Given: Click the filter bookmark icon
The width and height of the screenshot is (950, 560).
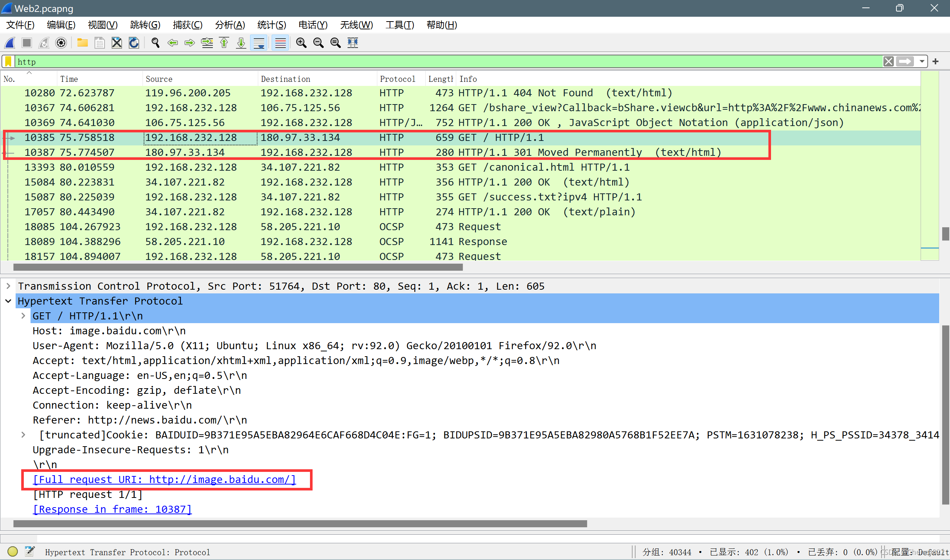Looking at the screenshot, I should [8, 61].
